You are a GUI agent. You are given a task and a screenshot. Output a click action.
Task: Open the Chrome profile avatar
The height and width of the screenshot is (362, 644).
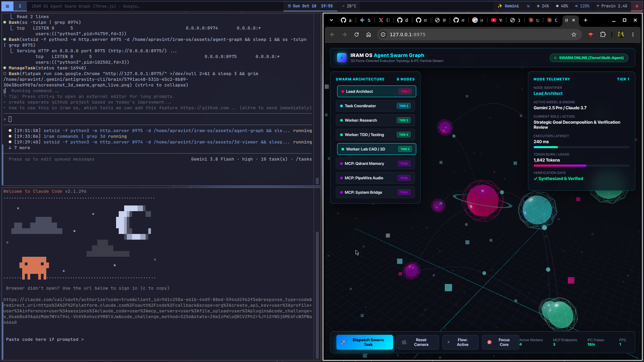pos(621,35)
